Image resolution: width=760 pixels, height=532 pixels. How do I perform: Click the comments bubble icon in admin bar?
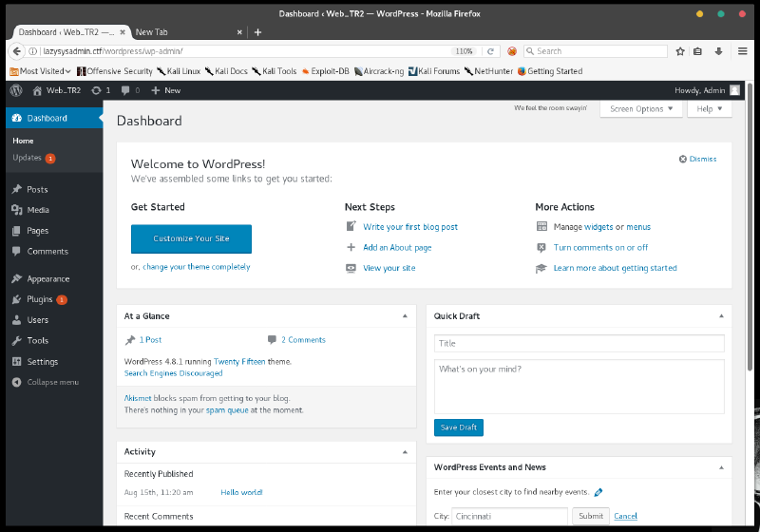pyautogui.click(x=130, y=90)
